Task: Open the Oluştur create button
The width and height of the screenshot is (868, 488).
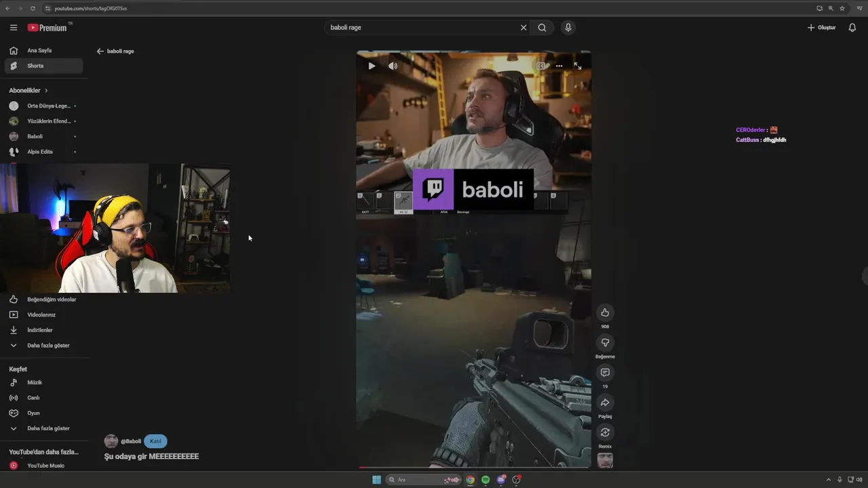Action: [821, 28]
